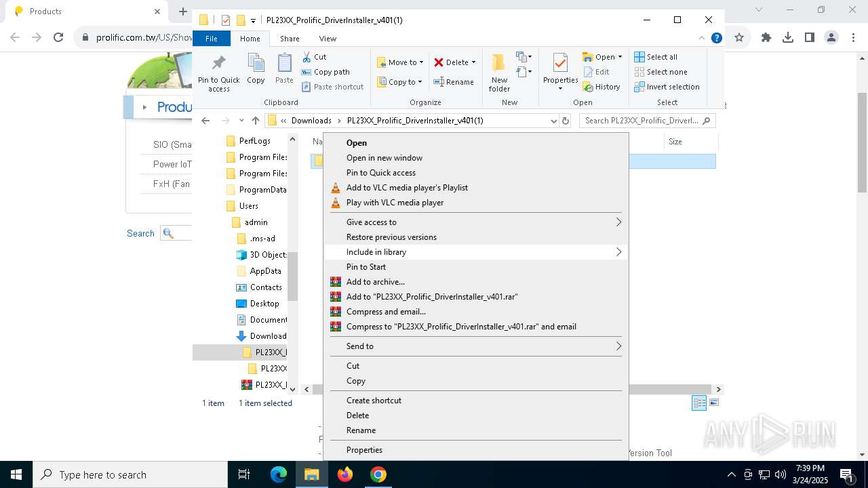868x488 pixels.
Task: Select Create shortcut
Action: 476,401
